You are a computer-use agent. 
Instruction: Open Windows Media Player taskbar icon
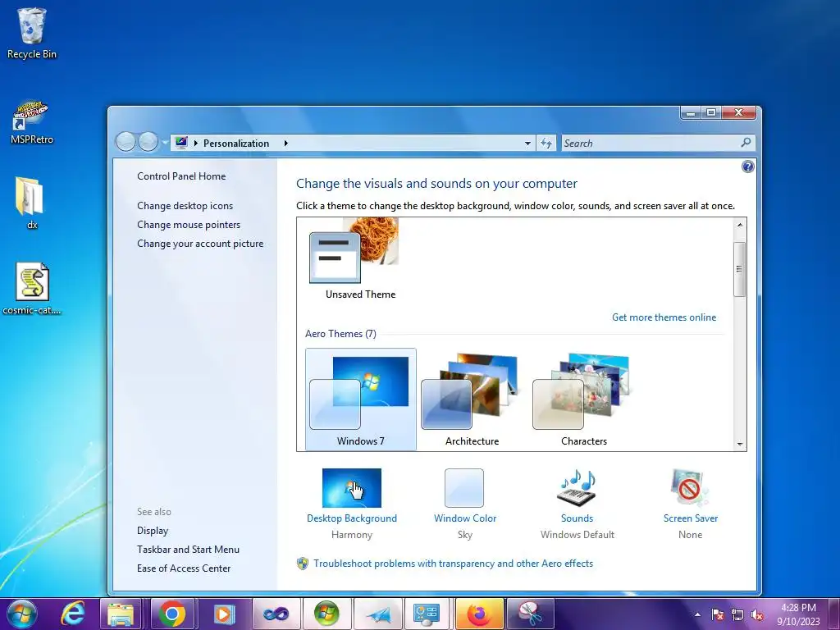[223, 614]
